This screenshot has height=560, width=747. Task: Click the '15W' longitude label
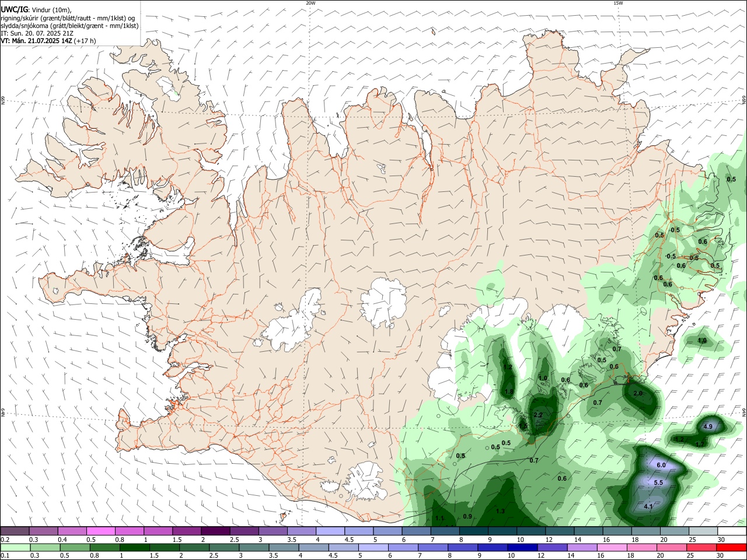point(618,3)
